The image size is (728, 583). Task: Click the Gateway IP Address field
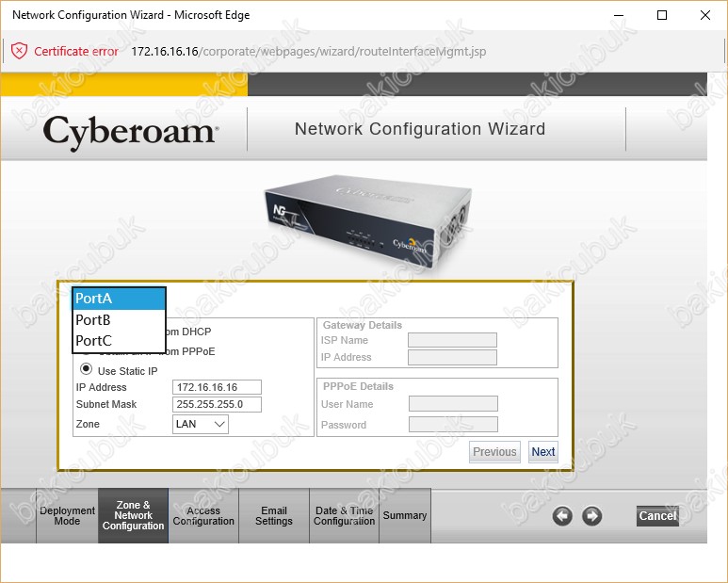(452, 357)
